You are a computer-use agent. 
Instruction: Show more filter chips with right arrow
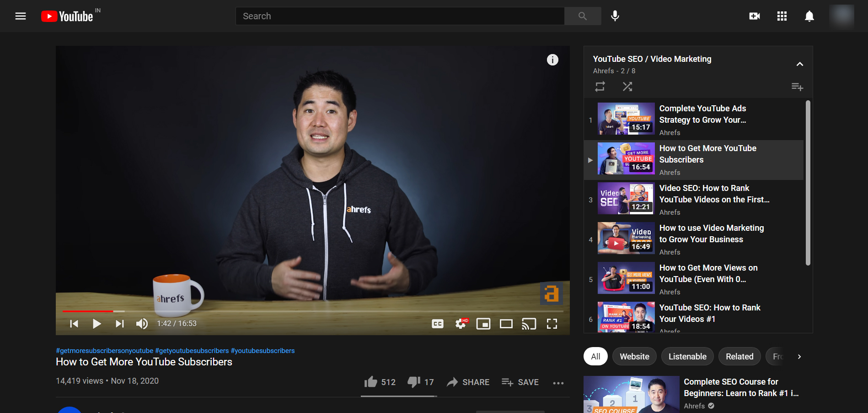pos(799,357)
